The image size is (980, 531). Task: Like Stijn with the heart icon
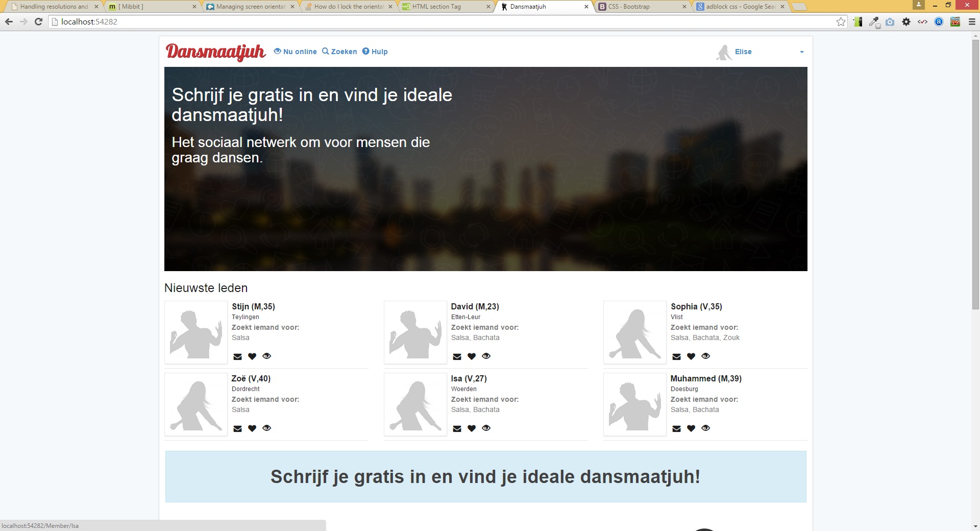(252, 356)
